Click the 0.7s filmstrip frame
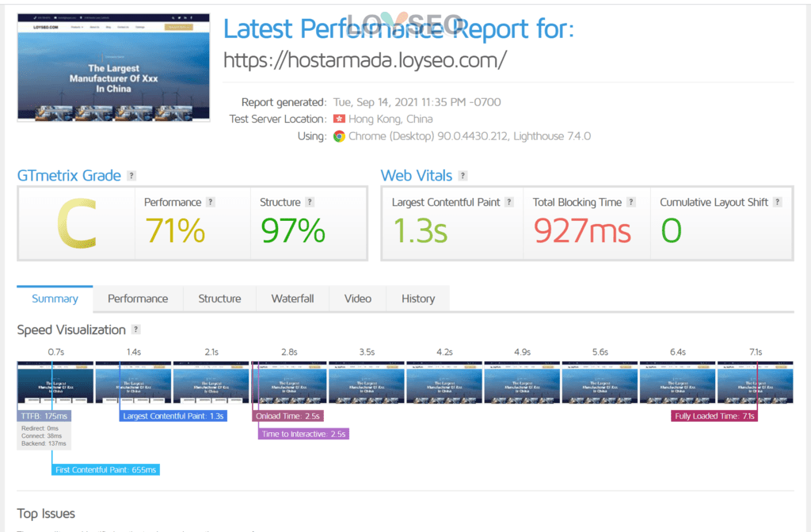The height and width of the screenshot is (532, 811). point(55,382)
